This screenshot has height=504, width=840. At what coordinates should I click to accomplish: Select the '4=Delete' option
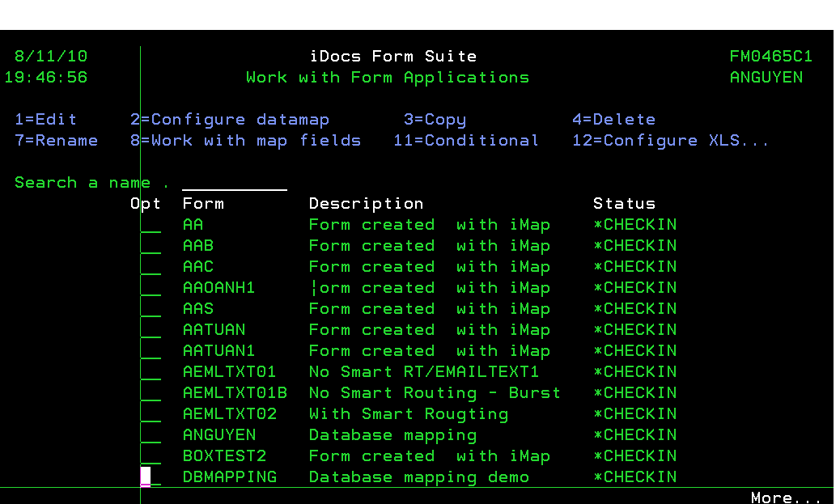pos(613,120)
